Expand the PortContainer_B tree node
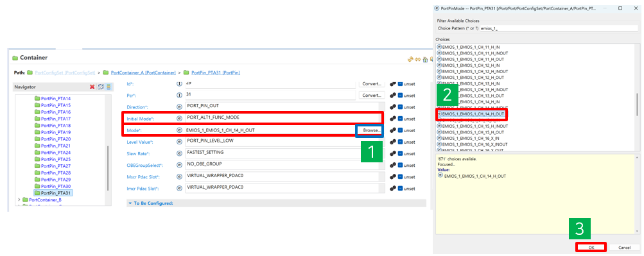This screenshot has width=644, height=256. click(x=19, y=200)
